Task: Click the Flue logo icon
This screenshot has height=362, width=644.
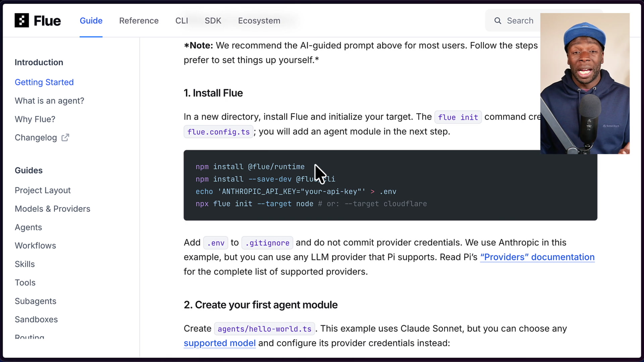Action: click(x=22, y=20)
